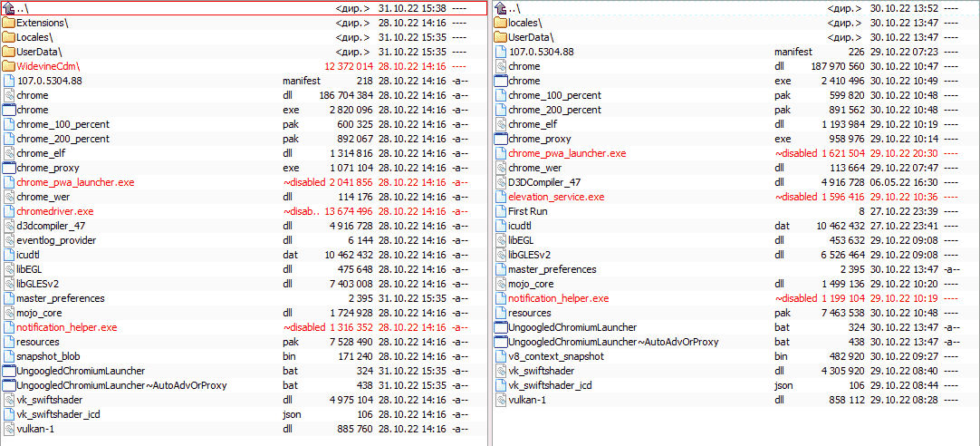Click size value 187 970 560

point(838,66)
